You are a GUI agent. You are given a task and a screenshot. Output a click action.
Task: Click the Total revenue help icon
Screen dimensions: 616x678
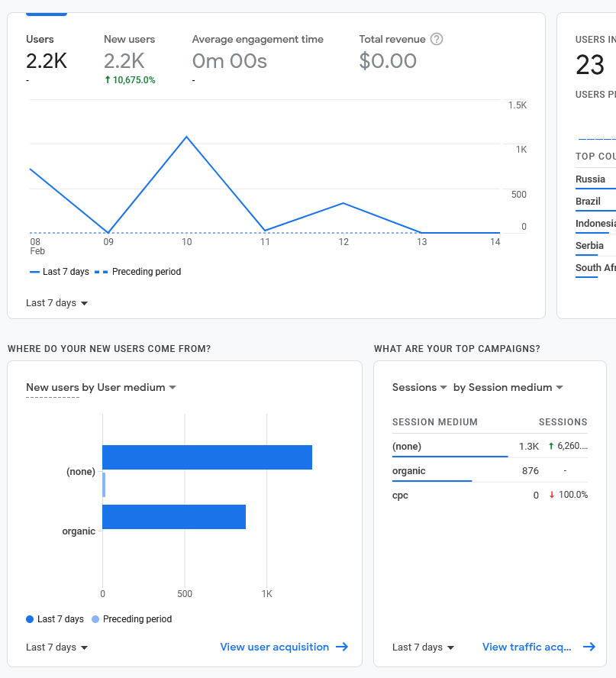[x=437, y=39]
